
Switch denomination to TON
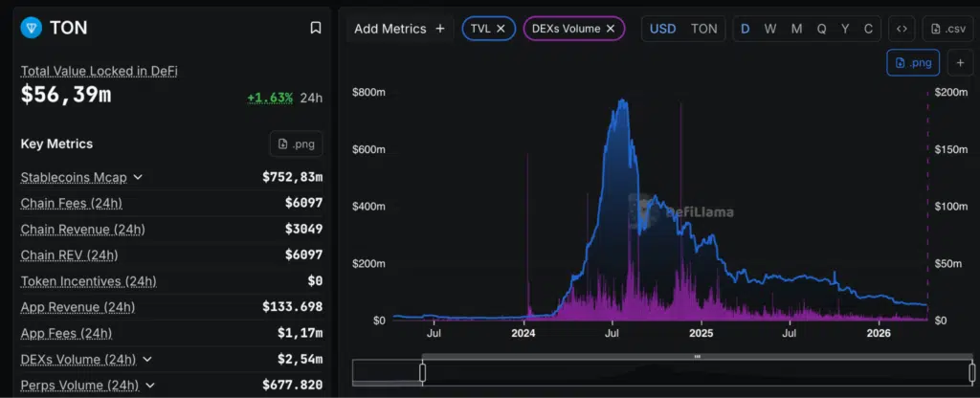click(703, 29)
